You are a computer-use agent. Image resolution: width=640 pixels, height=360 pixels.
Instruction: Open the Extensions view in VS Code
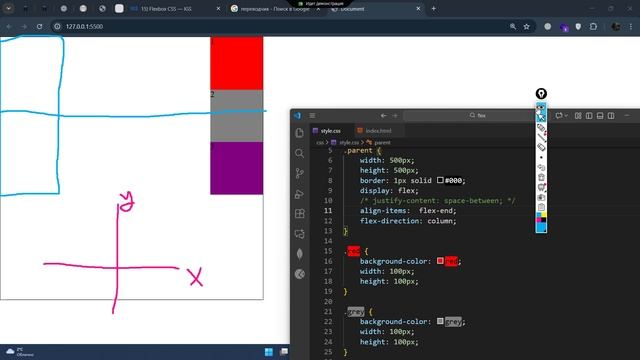tap(299, 213)
